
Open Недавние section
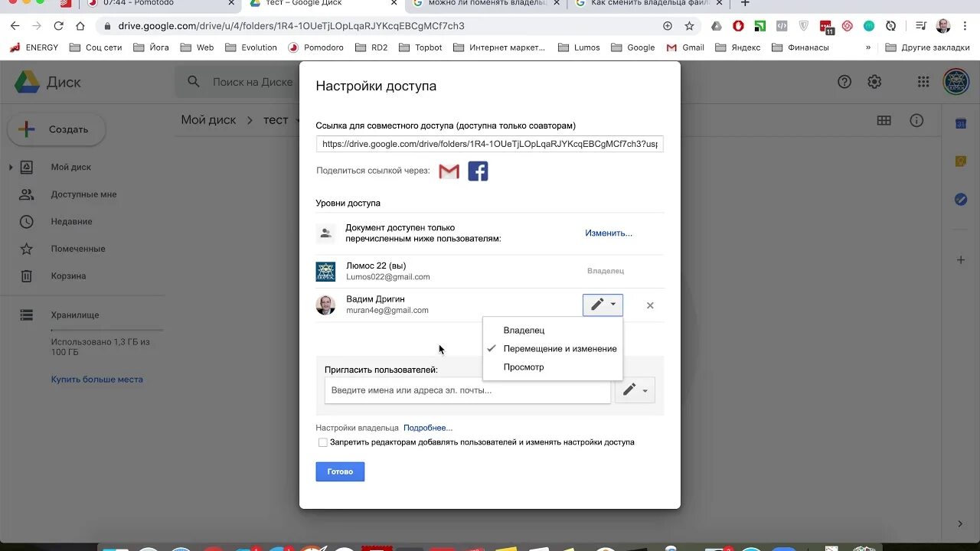[71, 222]
